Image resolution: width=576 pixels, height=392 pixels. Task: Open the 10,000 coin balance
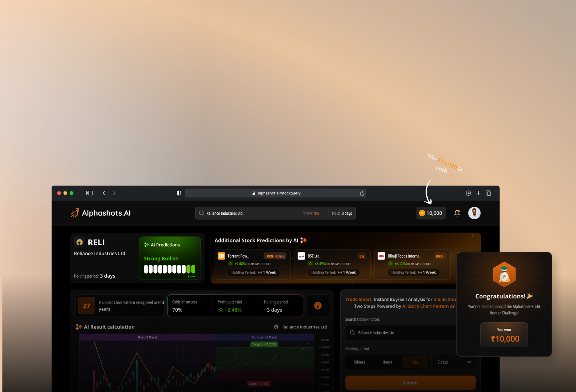click(x=431, y=213)
